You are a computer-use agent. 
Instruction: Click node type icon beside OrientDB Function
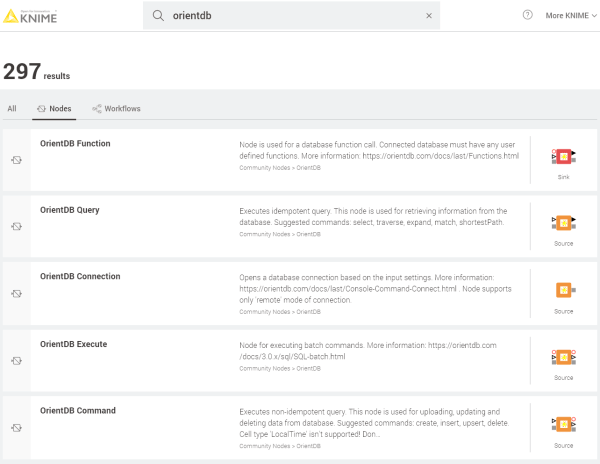point(16,160)
